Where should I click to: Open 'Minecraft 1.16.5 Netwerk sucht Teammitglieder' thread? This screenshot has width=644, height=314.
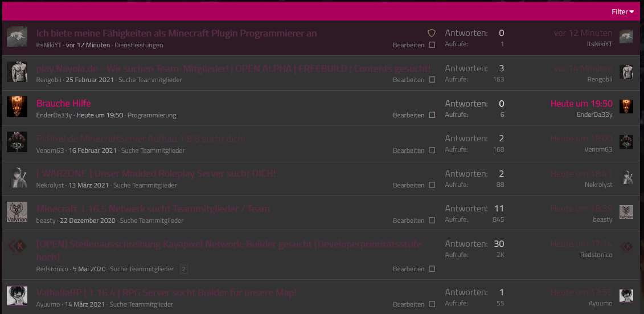coord(153,209)
